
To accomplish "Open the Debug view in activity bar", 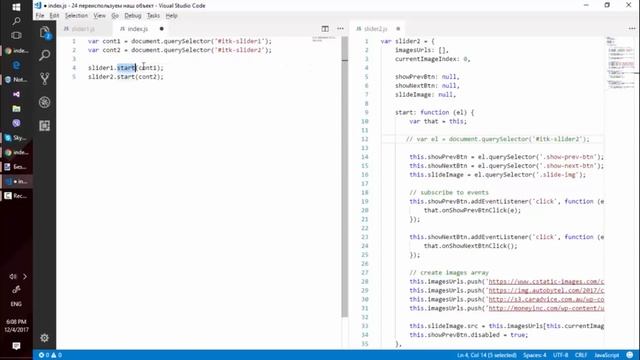I will pyautogui.click(x=44, y=102).
